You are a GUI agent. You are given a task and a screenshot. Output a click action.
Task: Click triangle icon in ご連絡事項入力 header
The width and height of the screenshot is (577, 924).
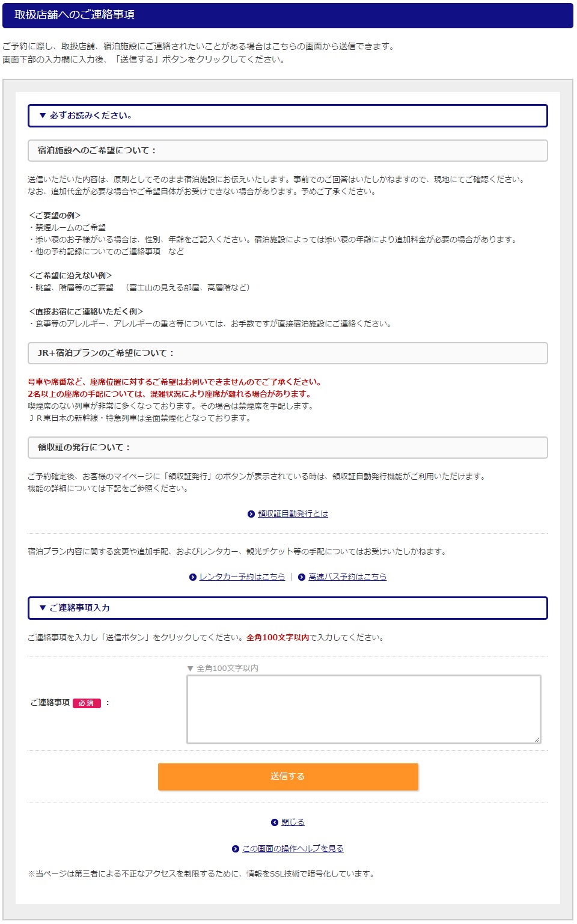click(43, 608)
